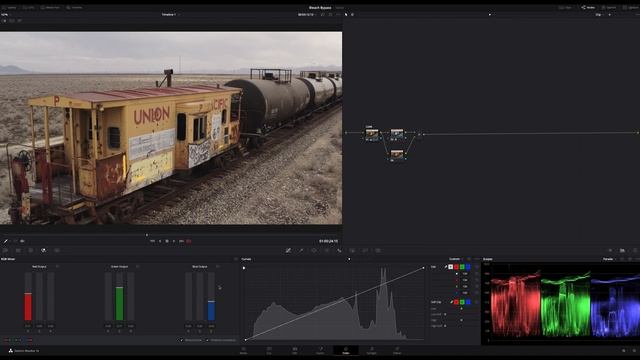Switch to the Edit page tab
Image resolution: width=640 pixels, height=360 pixels.
pos(295,351)
